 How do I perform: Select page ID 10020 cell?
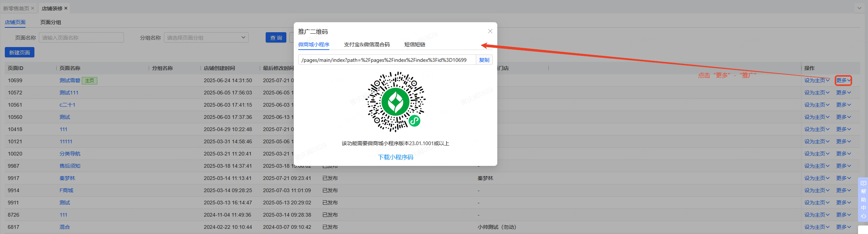[15, 154]
